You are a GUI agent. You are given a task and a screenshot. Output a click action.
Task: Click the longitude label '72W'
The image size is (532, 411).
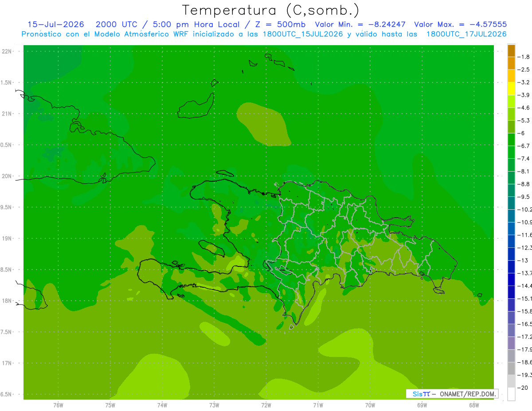click(266, 405)
